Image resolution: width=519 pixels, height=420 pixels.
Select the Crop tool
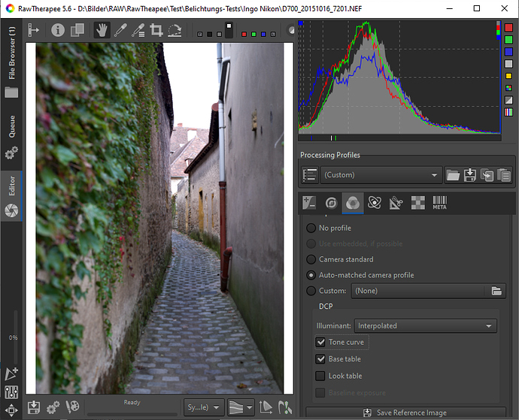pyautogui.click(x=156, y=30)
